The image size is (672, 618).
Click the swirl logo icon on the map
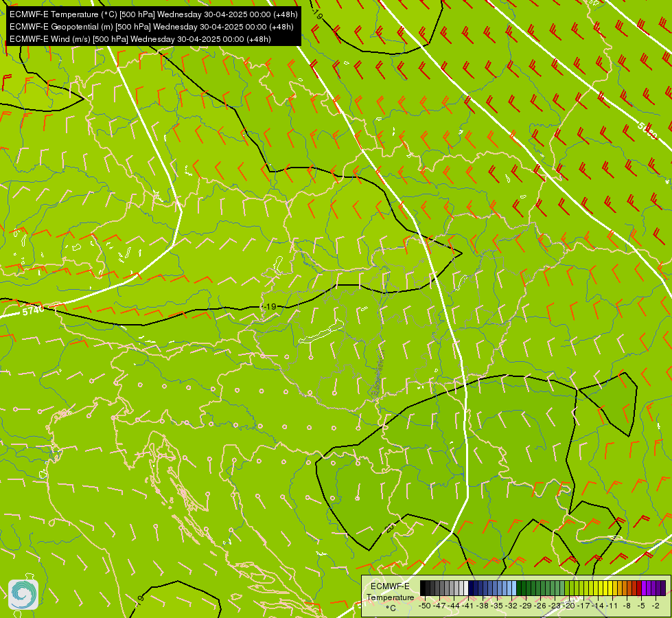click(x=23, y=595)
